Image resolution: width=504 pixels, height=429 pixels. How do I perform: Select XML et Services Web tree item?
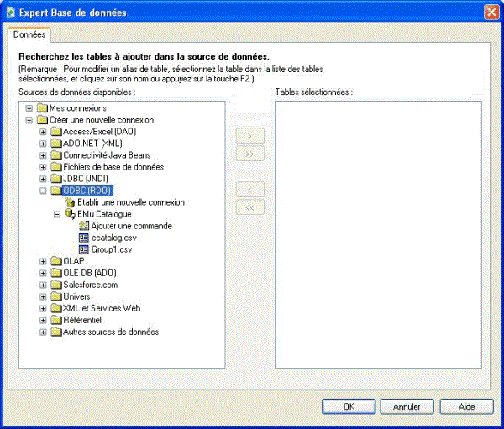pyautogui.click(x=102, y=308)
